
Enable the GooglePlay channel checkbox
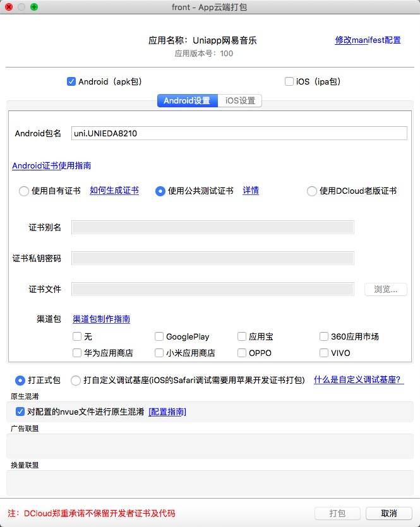click(x=160, y=337)
